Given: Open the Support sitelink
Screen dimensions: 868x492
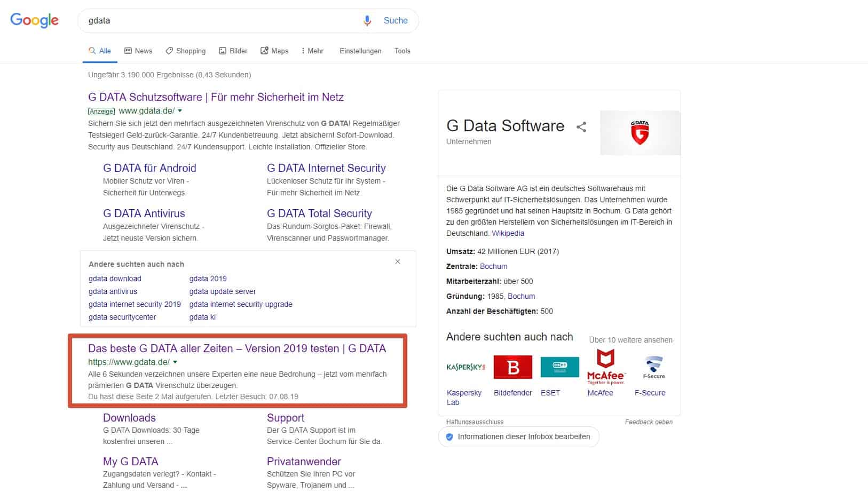Looking at the screenshot, I should (x=286, y=418).
